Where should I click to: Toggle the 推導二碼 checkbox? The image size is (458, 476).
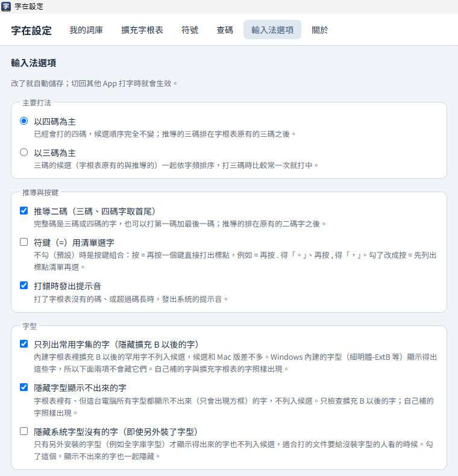[24, 211]
